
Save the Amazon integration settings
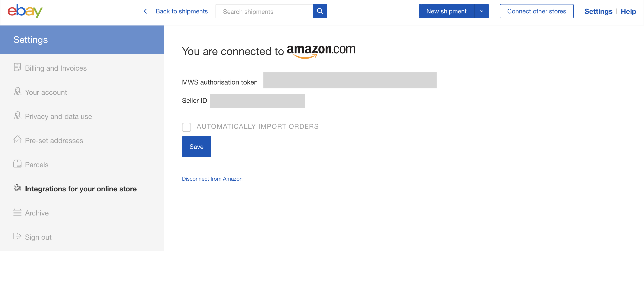(x=197, y=146)
